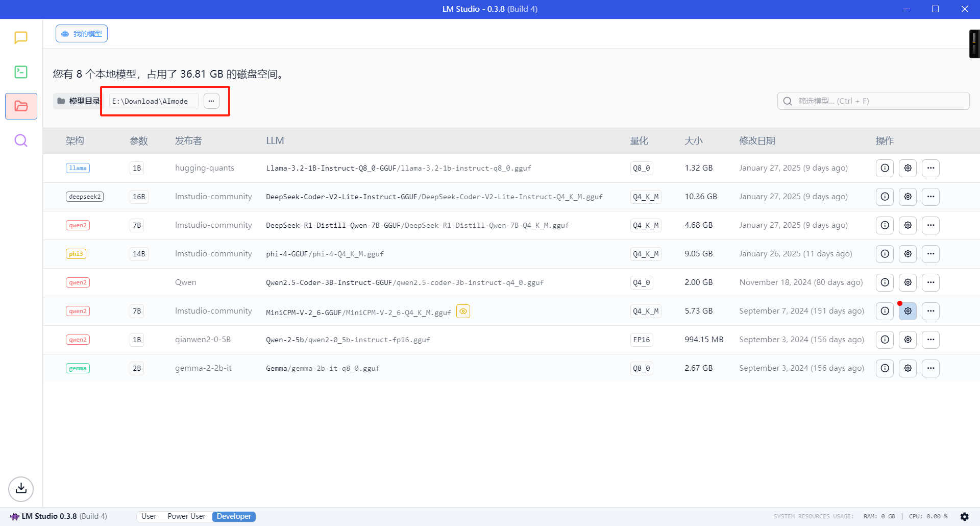Show info for Llama-3.2-1B-Instruct model

[885, 168]
